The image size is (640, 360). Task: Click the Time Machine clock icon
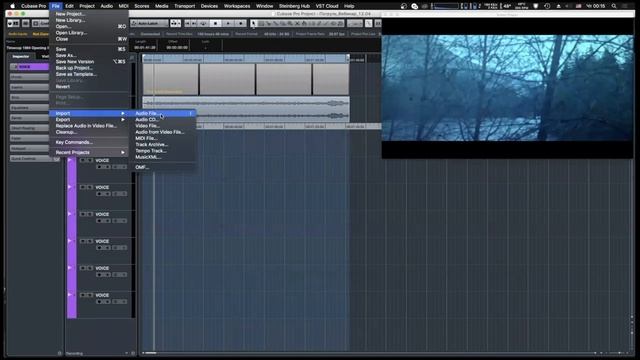coord(547,6)
